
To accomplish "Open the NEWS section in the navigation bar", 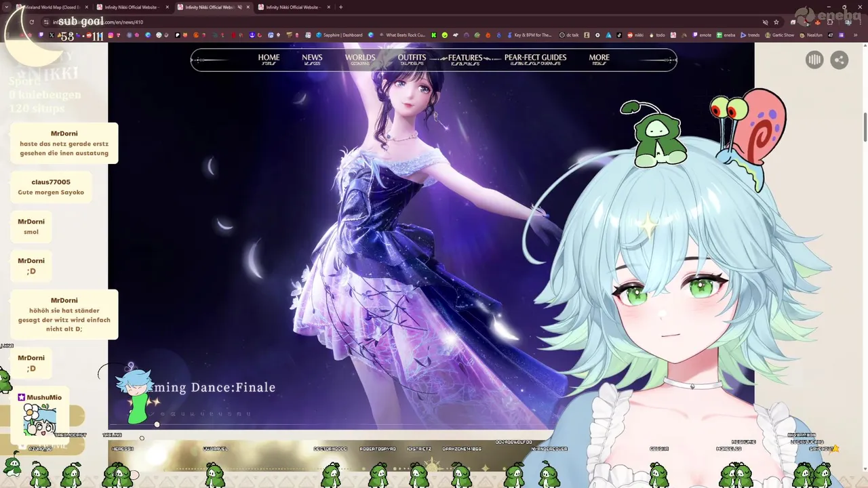I will [x=312, y=60].
